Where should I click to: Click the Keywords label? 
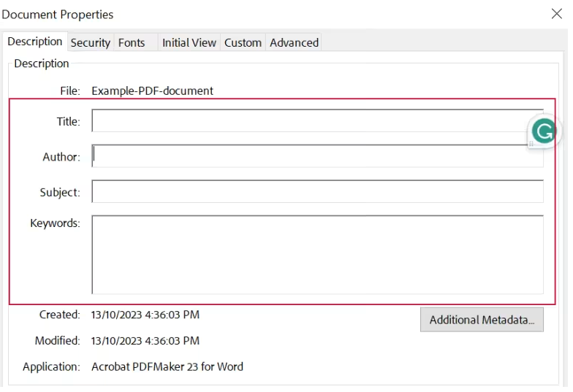tap(55, 223)
